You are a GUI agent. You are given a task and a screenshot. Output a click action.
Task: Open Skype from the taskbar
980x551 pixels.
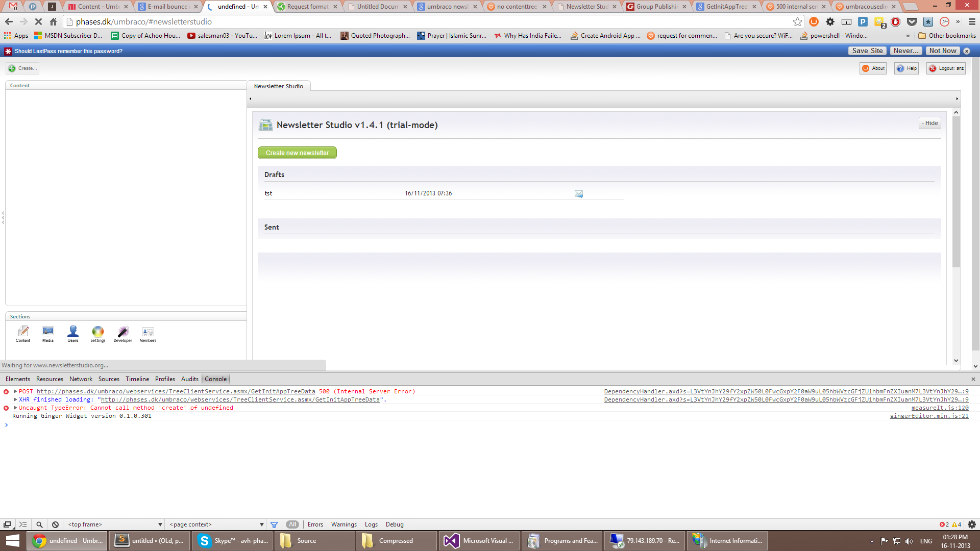tap(233, 541)
